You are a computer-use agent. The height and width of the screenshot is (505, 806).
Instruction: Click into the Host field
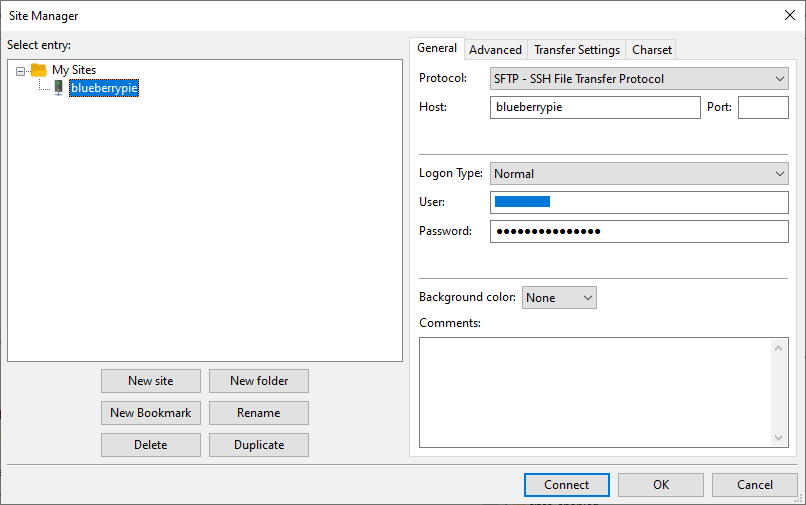595,107
